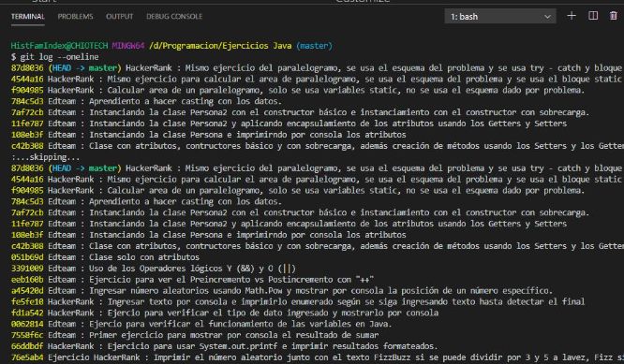Click commit hash 7558f6c
Screen dimensions: 624x364
(x=27, y=335)
